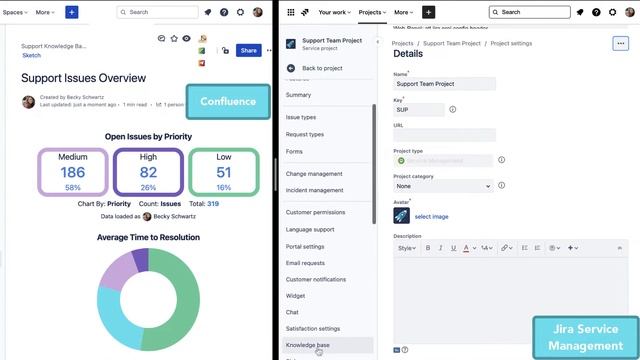The height and width of the screenshot is (360, 640).
Task: Open Jira settings gear icon
Action: click(613, 12)
